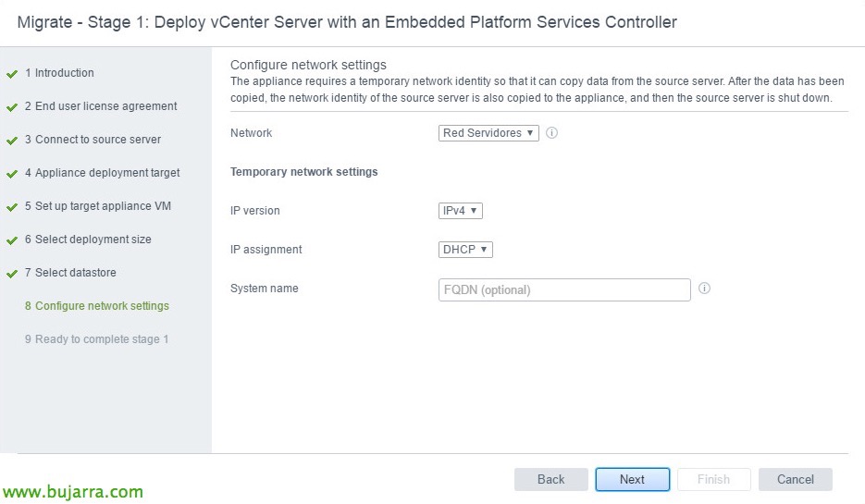The height and width of the screenshot is (504, 865).
Task: Open the Red Servidores network dropdown
Action: click(488, 133)
